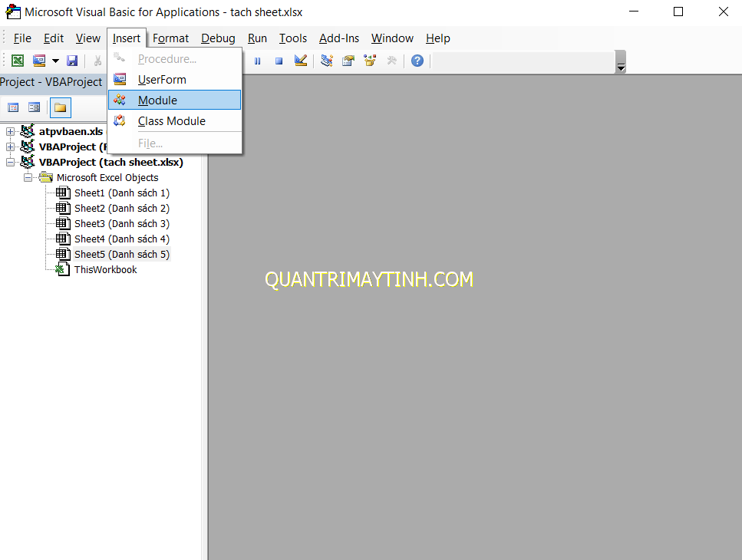Open the Tools menu
The image size is (742, 560).
pos(293,38)
